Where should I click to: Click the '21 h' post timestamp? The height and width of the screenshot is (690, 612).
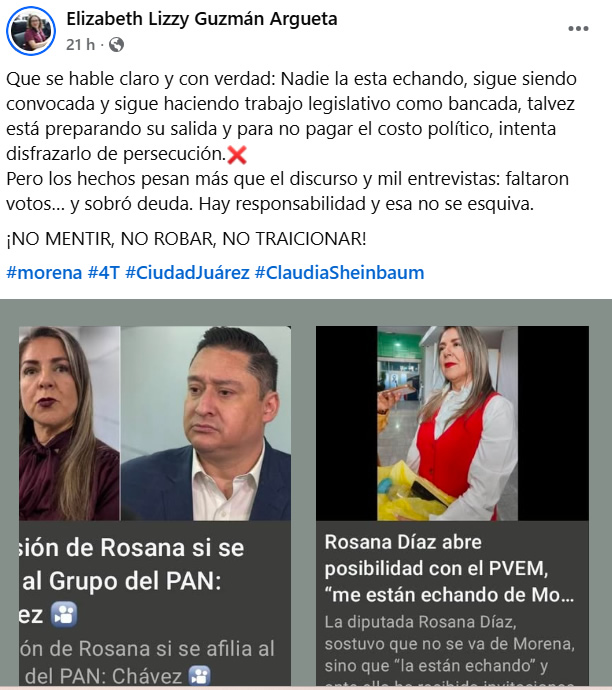[x=81, y=44]
